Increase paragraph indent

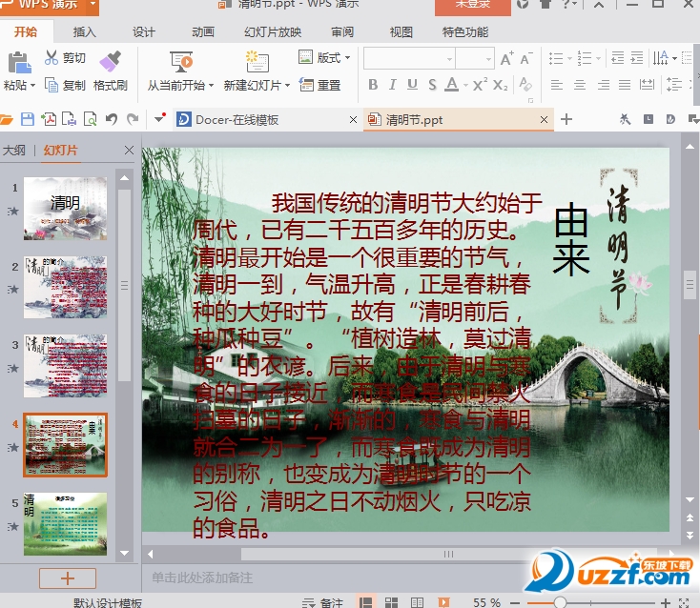pyautogui.click(x=637, y=58)
